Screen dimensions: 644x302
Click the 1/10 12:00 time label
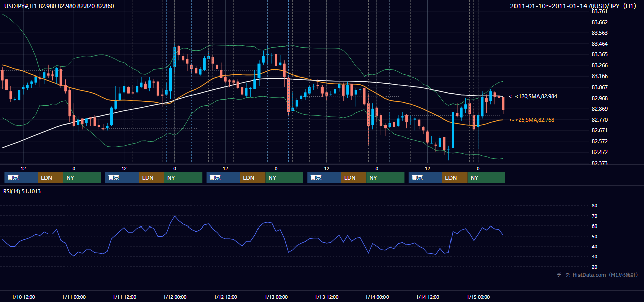tap(23, 297)
